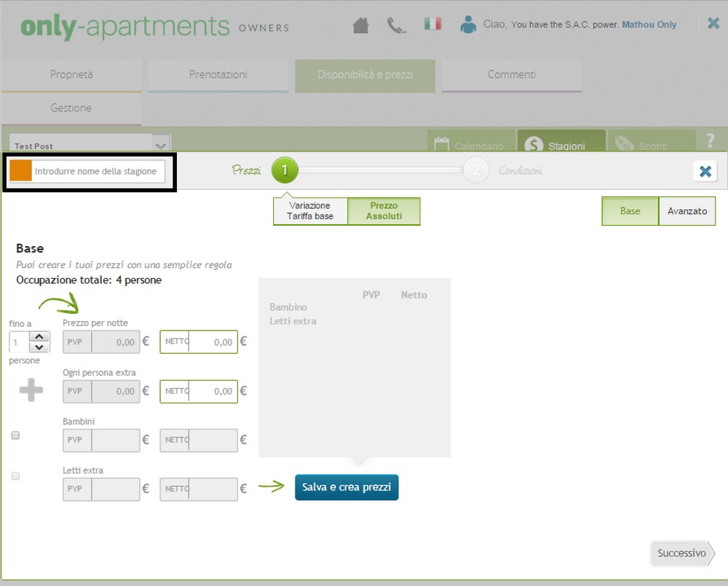Switch to the Commenti tab
Viewport: 728px width, 586px height.
tap(511, 74)
